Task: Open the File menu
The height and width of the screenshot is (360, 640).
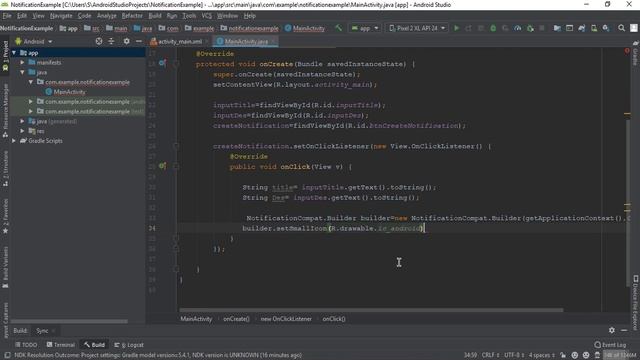Action: click(x=7, y=16)
